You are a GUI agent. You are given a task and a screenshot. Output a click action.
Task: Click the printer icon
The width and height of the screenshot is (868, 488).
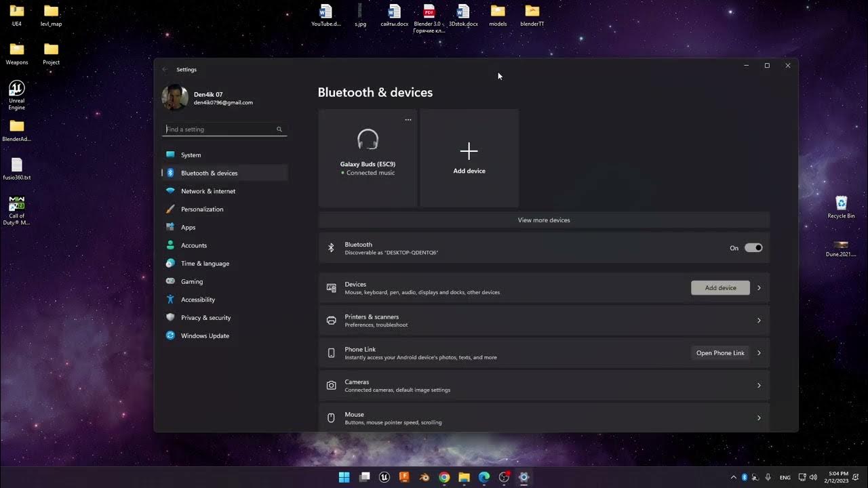click(331, 321)
